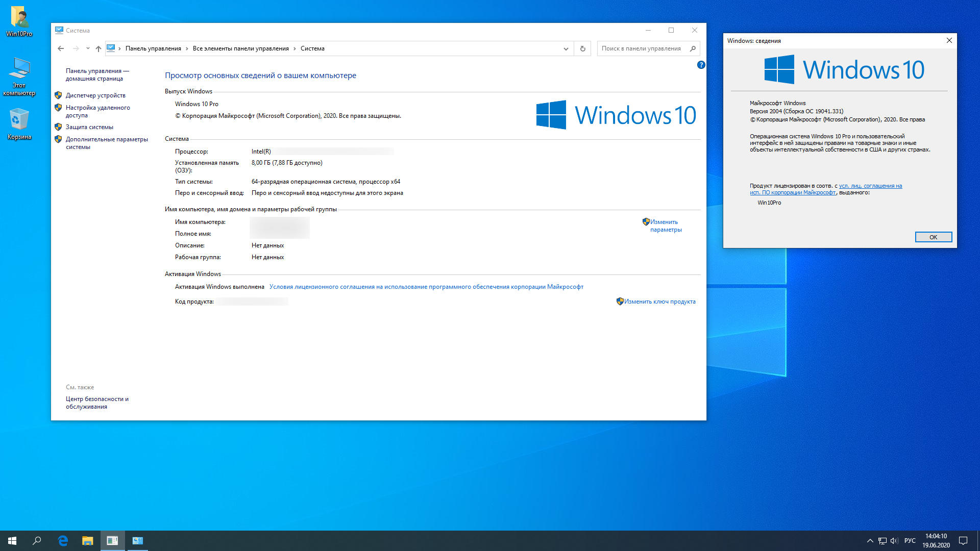Screen dimensions: 980x551
Task: Click the forward navigation arrow
Action: [76, 48]
